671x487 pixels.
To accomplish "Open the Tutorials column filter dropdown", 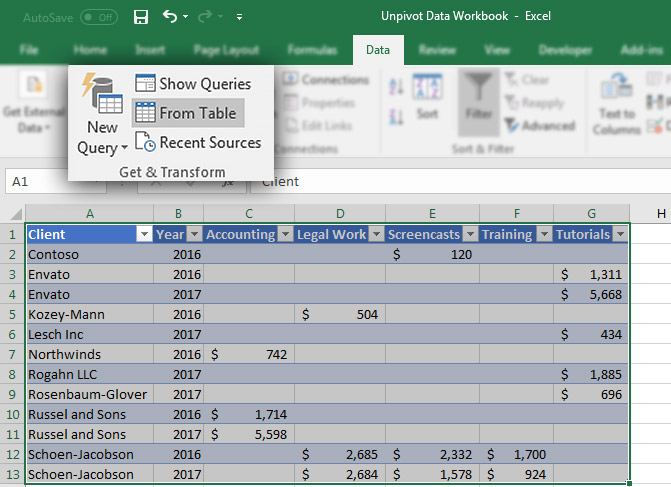I will 620,234.
